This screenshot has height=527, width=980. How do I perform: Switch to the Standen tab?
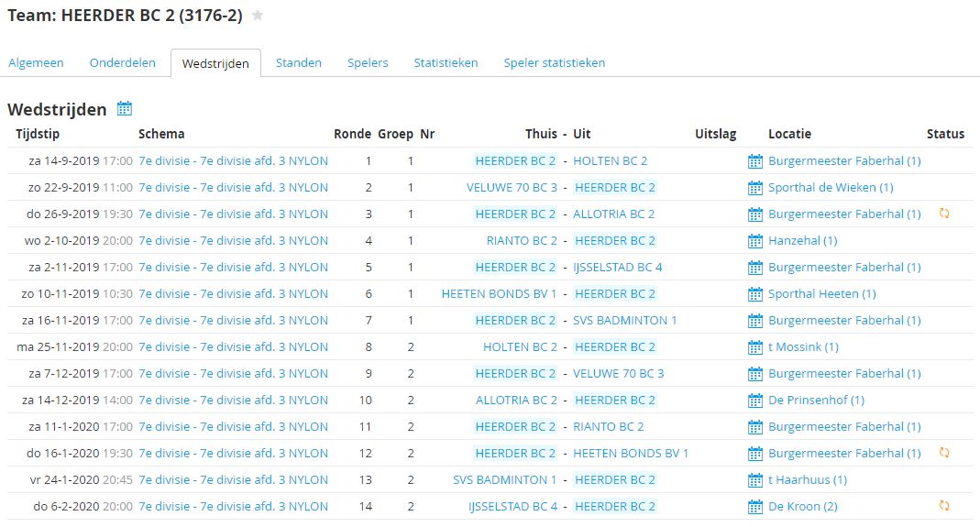point(299,63)
